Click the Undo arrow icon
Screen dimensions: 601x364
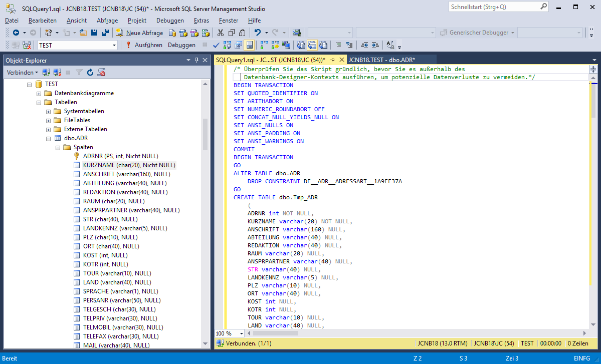[257, 33]
